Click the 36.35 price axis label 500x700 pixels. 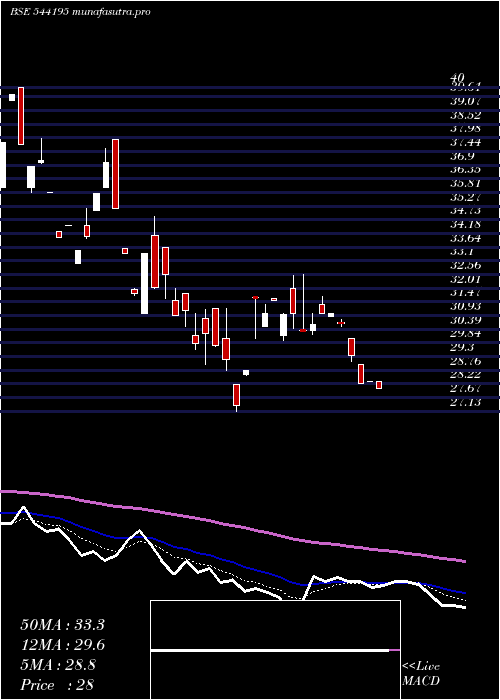click(465, 170)
